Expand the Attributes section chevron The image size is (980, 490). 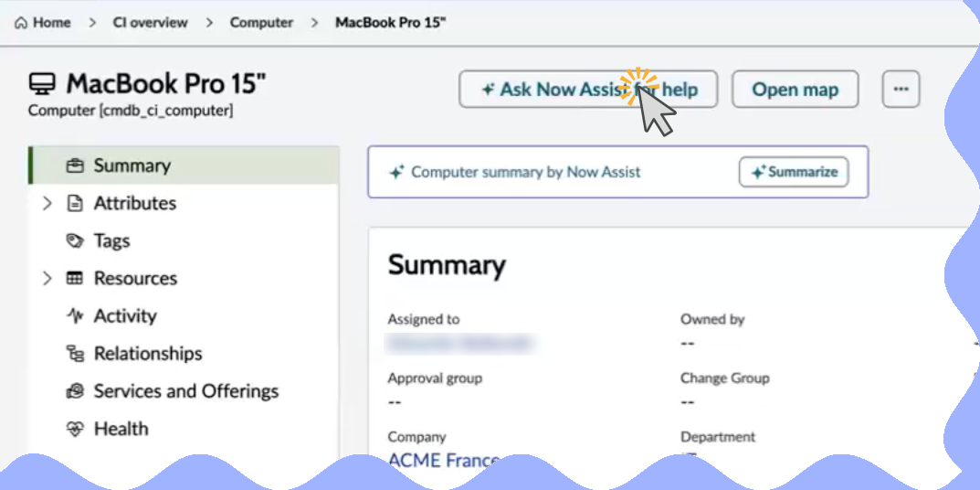tap(47, 203)
